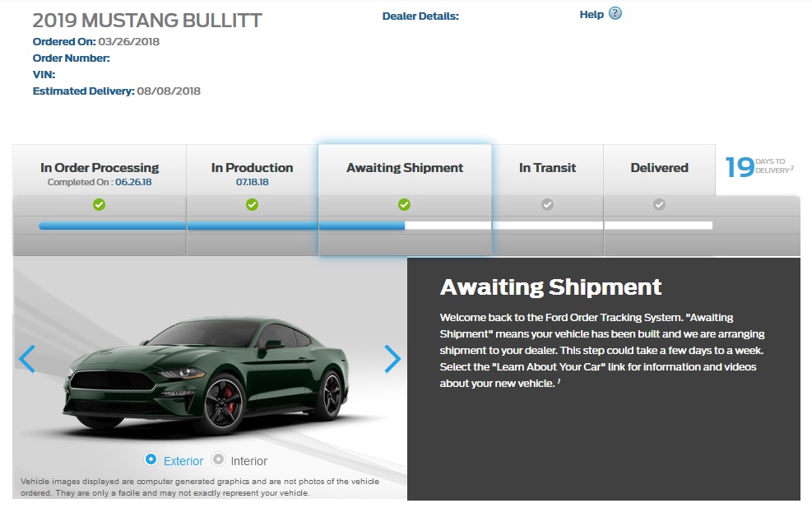Click the Exterior label text
This screenshot has height=508, width=812.
point(183,461)
